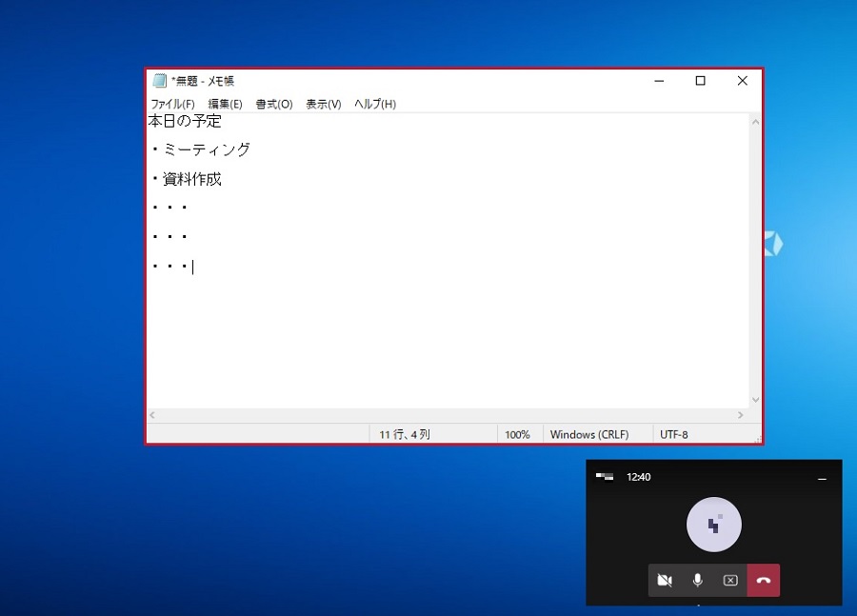Stop screen sharing in the call toolbar
The width and height of the screenshot is (857, 616).
point(730,580)
